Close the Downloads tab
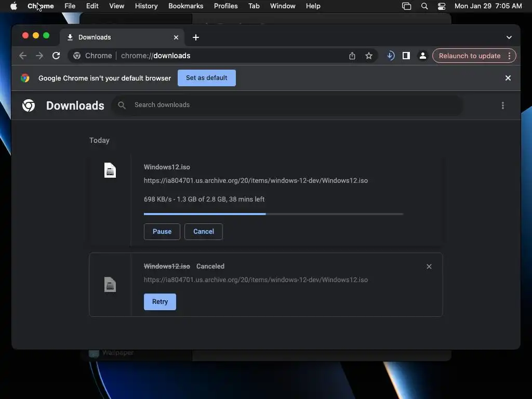This screenshot has height=399, width=532. [176, 37]
